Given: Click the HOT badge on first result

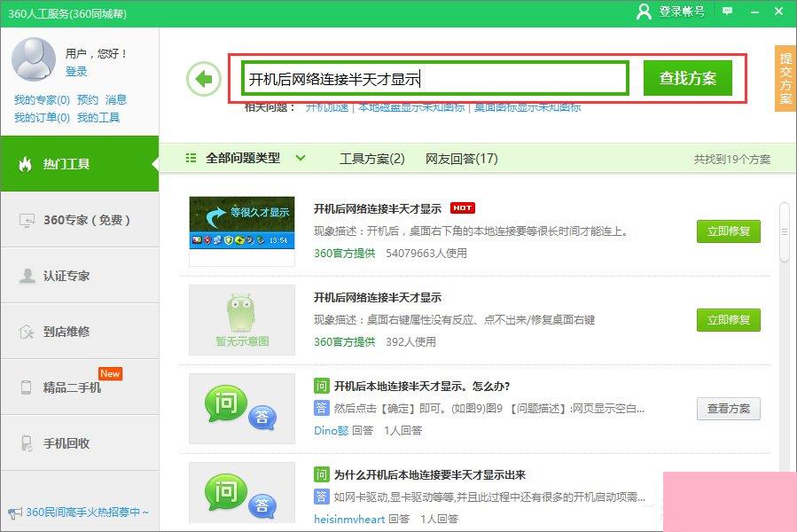Looking at the screenshot, I should [463, 208].
